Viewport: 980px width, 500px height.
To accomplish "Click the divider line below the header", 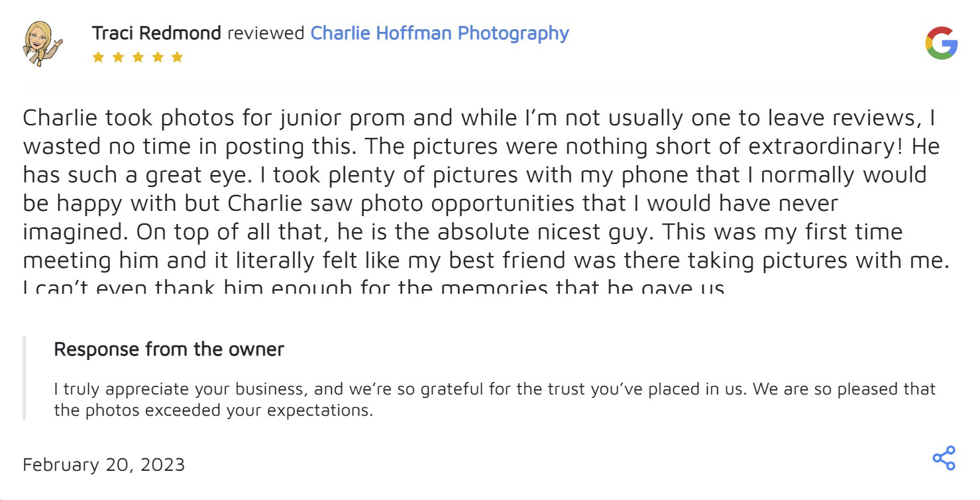I will tap(490, 88).
